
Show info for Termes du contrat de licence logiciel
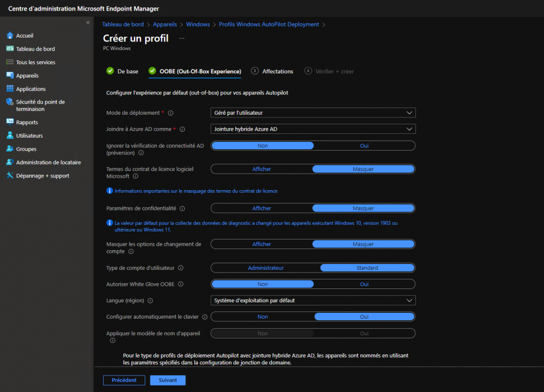[135, 176]
